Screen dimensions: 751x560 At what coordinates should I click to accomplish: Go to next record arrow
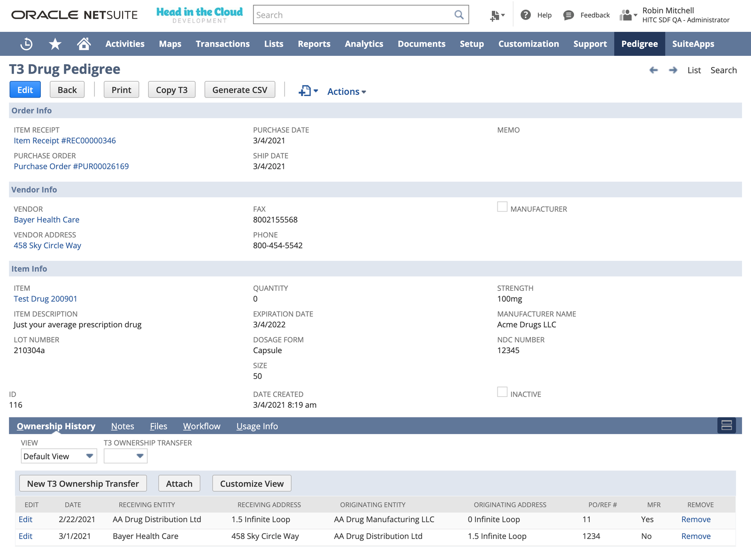coord(673,70)
